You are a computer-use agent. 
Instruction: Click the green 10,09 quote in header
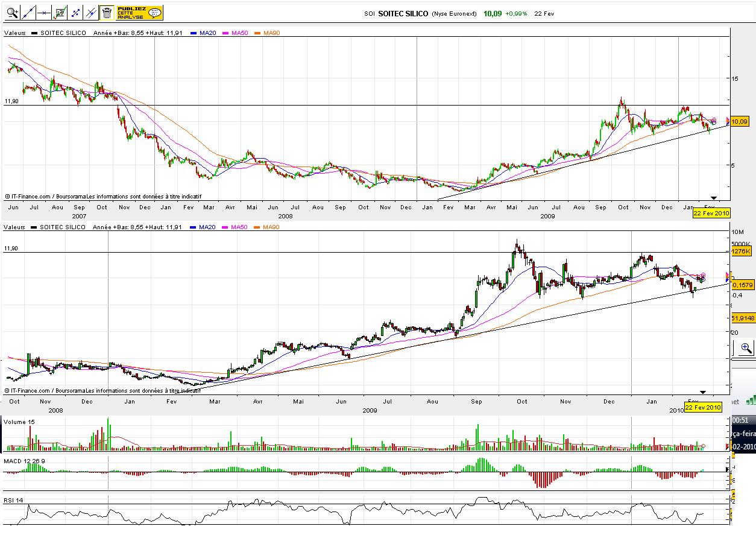(x=492, y=13)
